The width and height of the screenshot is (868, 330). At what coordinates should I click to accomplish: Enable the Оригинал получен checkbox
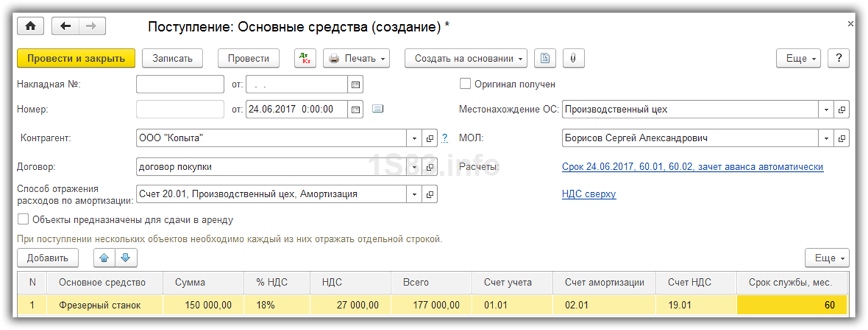[x=465, y=84]
